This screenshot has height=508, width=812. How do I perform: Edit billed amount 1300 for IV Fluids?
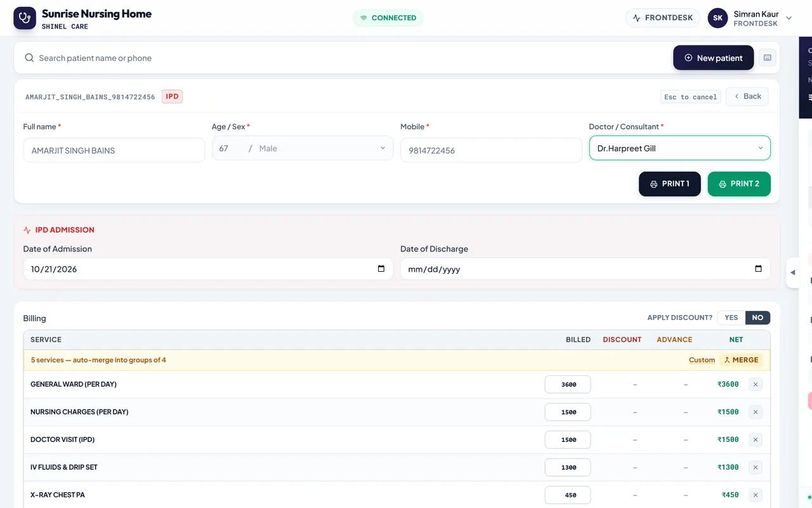[568, 467]
